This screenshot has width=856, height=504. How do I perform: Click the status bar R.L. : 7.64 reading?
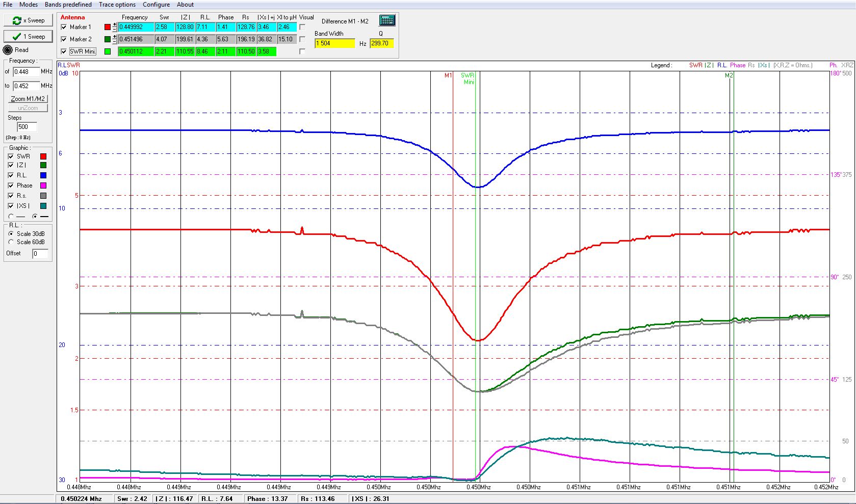pos(217,499)
